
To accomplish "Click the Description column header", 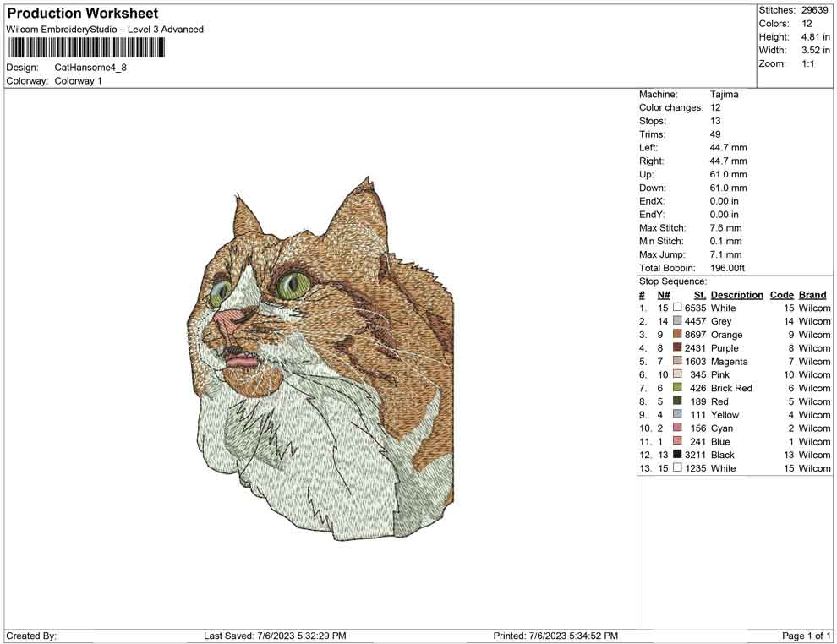I will click(x=736, y=294).
